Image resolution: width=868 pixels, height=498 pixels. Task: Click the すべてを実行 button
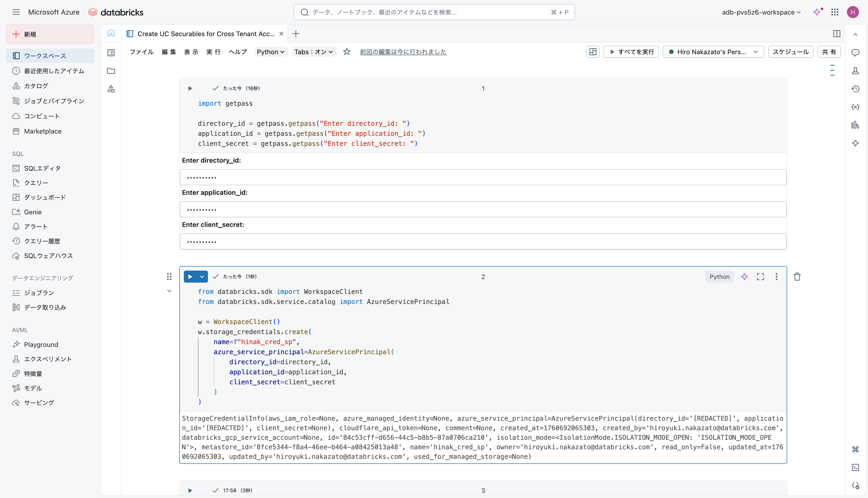(631, 52)
